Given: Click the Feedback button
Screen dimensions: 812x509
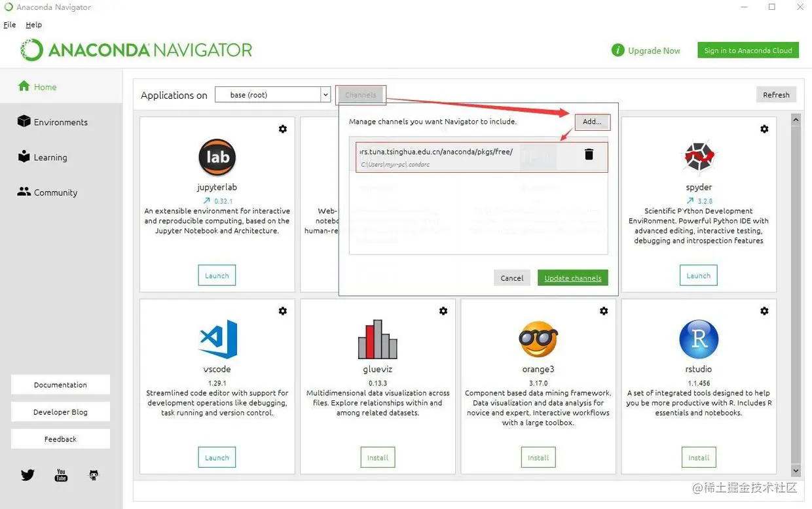Looking at the screenshot, I should click(x=60, y=439).
